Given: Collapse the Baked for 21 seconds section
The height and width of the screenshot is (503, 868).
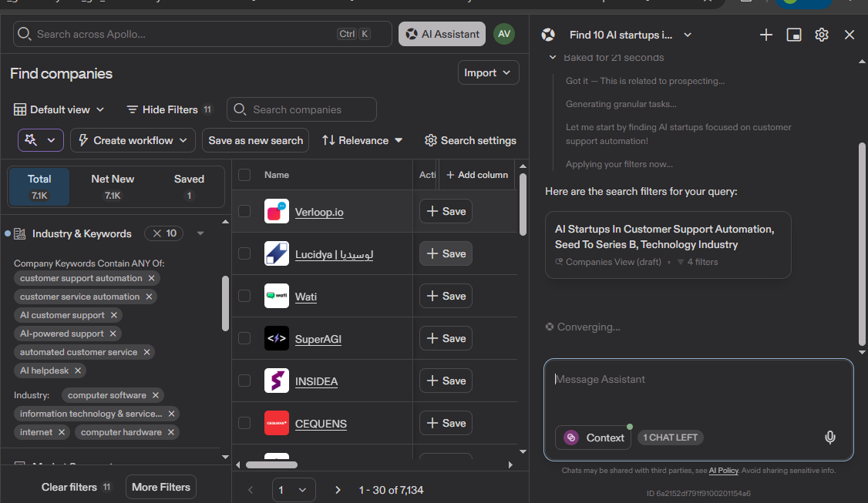Looking at the screenshot, I should (x=552, y=57).
